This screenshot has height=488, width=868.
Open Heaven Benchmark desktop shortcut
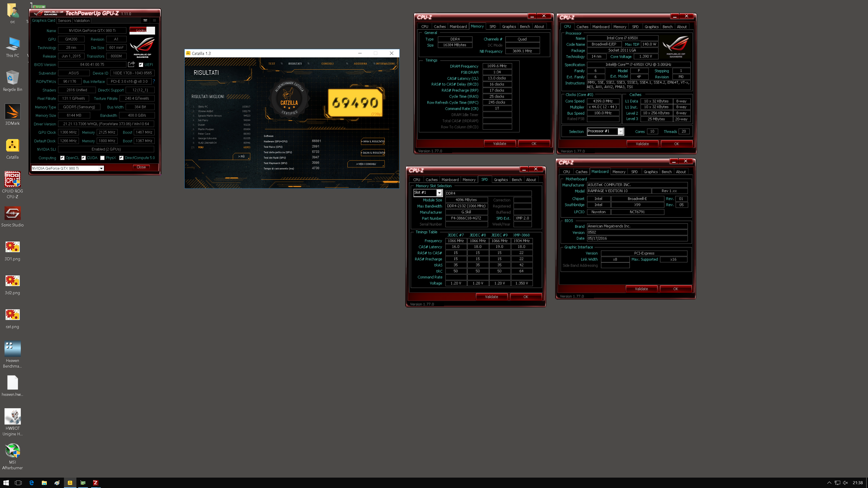12,354
